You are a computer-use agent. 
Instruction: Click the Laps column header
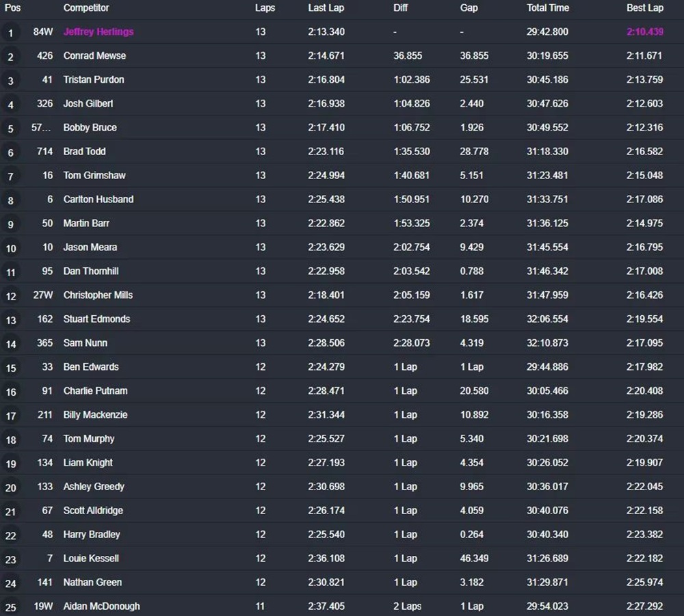pos(265,8)
